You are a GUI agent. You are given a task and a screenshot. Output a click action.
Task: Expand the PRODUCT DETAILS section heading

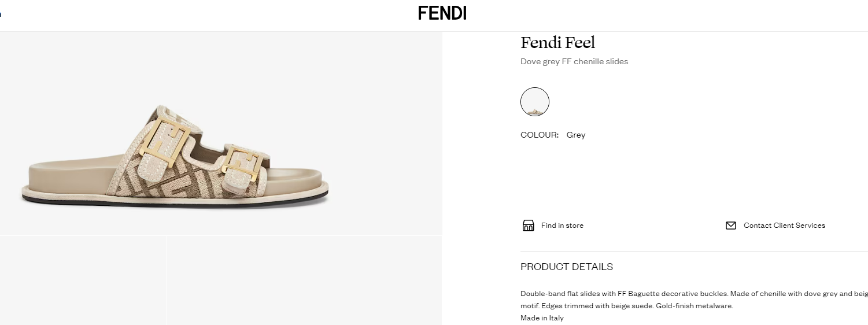click(x=567, y=267)
